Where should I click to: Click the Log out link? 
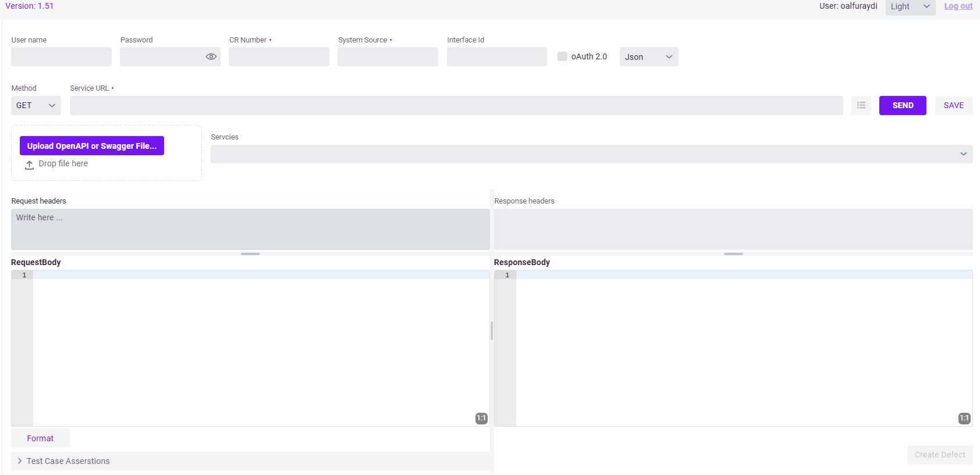click(958, 6)
